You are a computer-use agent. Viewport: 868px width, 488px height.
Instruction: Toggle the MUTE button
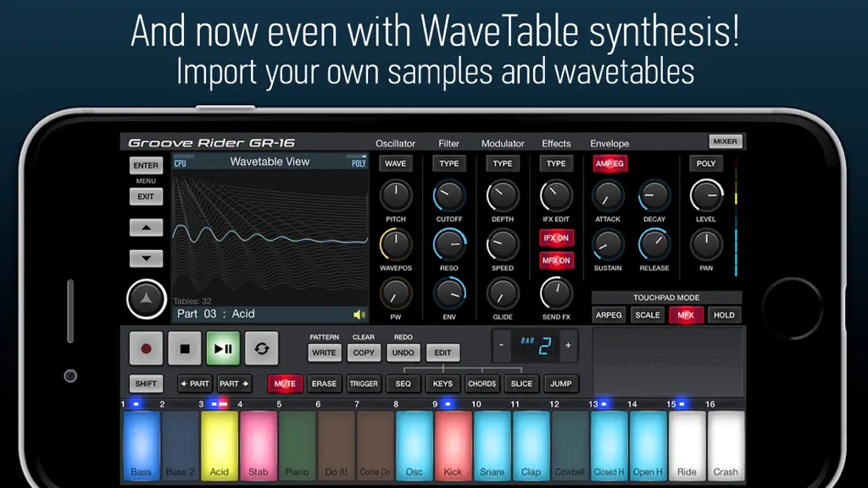coord(285,384)
